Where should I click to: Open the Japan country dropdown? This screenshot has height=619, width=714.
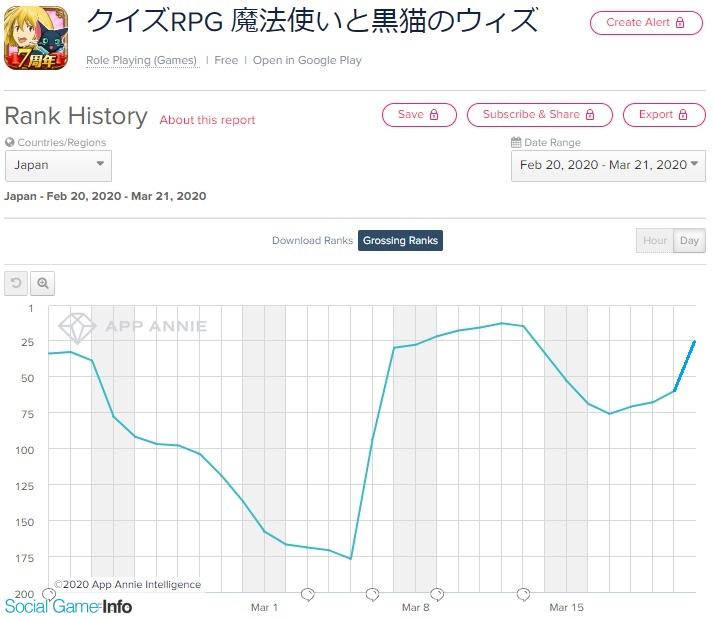point(58,166)
